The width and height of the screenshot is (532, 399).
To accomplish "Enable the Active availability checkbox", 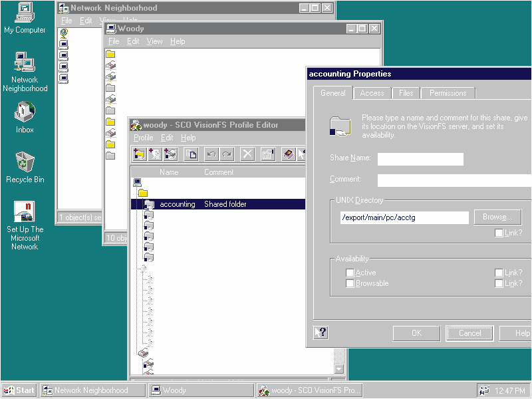I will click(x=350, y=273).
